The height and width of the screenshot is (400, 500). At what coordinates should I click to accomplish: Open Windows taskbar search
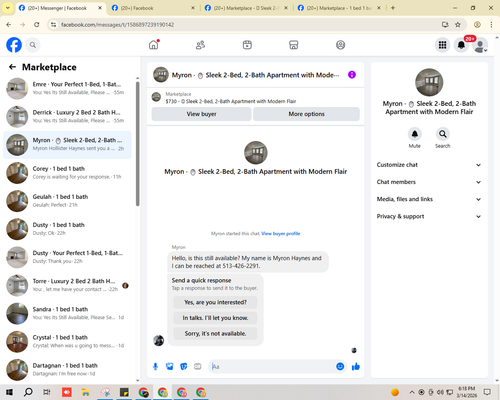click(28, 392)
